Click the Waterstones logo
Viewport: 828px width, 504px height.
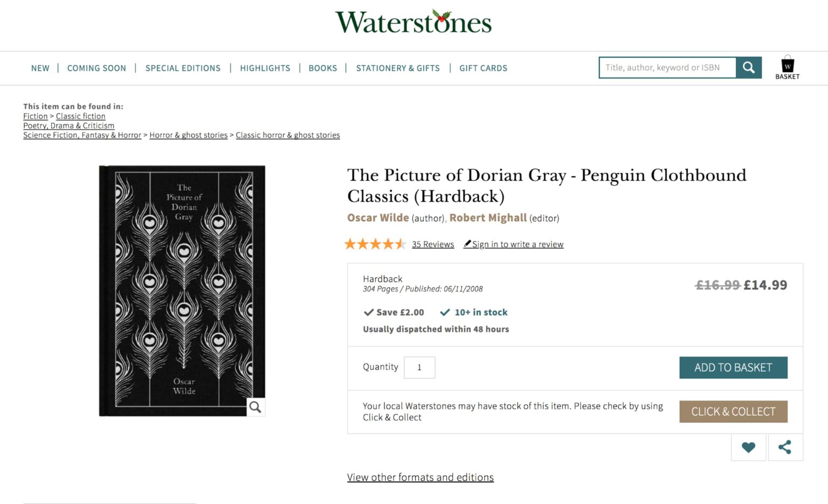[413, 23]
